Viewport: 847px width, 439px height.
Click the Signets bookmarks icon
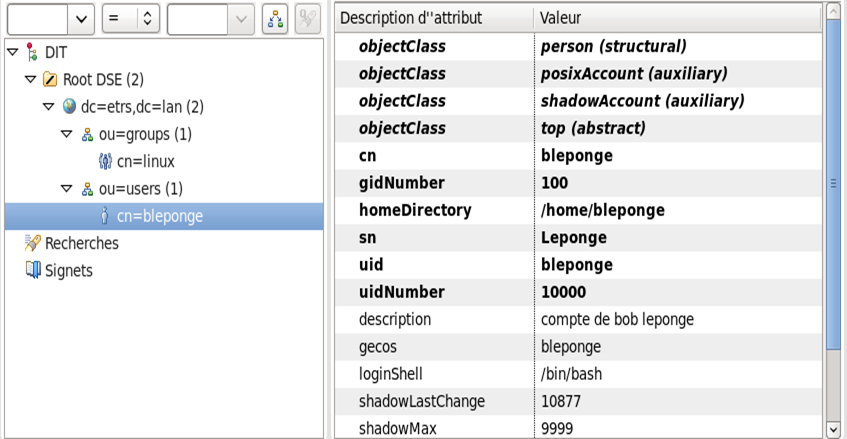point(31,270)
